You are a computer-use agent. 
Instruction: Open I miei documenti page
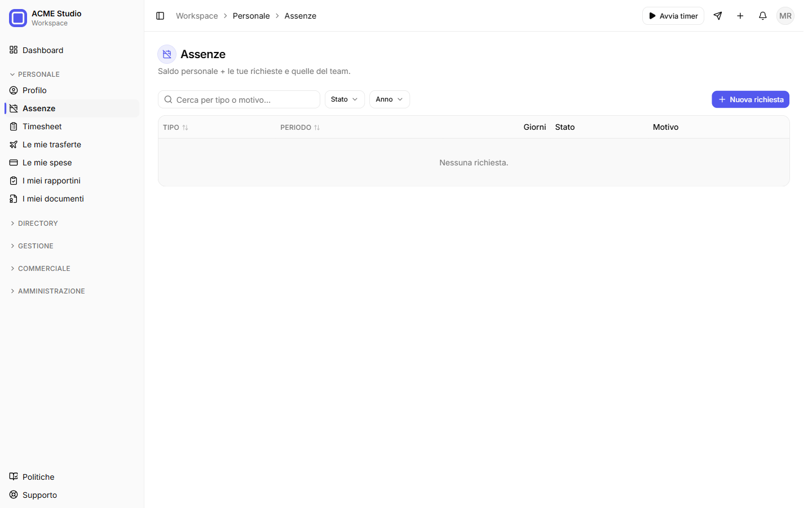(72, 199)
